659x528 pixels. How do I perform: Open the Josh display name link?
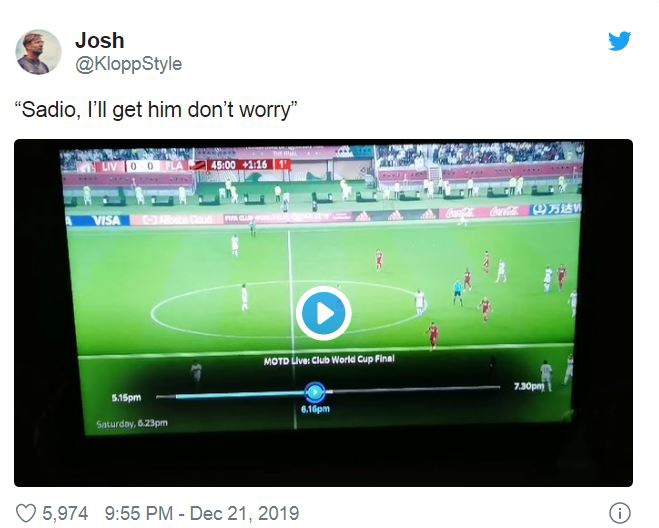pos(100,41)
